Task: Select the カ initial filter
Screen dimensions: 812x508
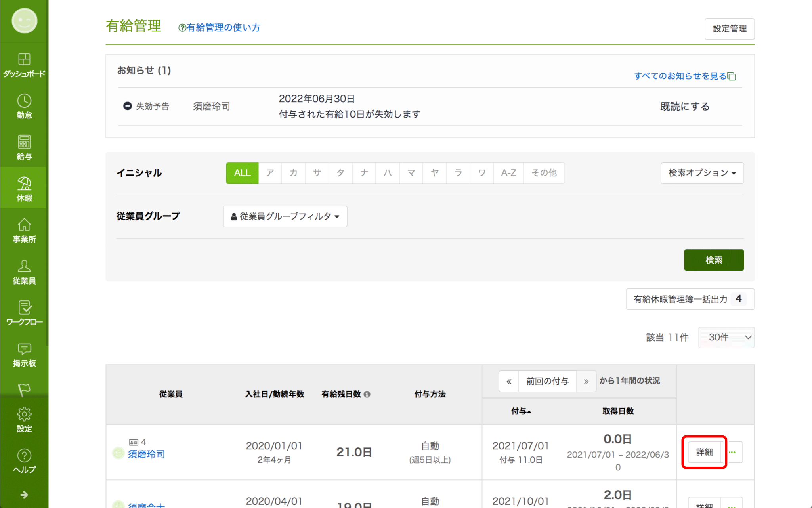Action: tap(293, 173)
